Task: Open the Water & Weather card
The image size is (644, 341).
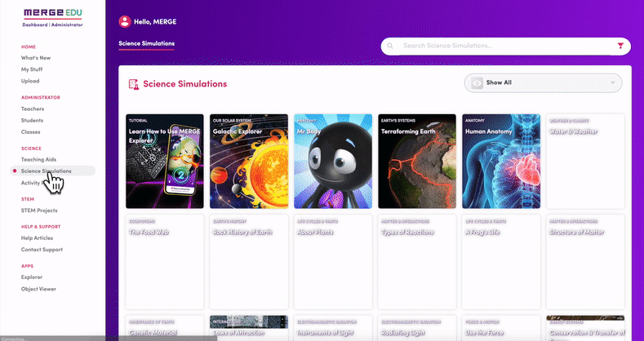Action: click(585, 162)
